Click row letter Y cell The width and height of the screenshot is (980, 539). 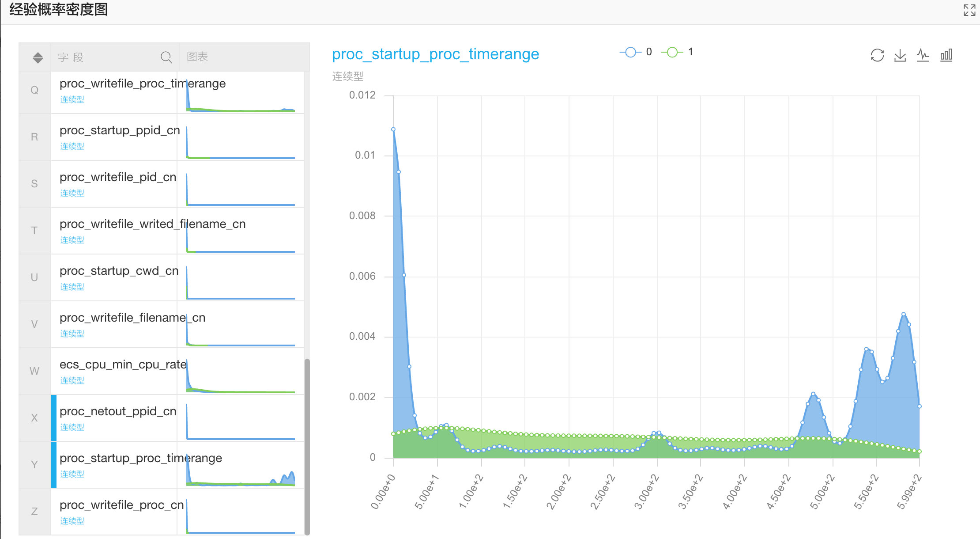(34, 465)
